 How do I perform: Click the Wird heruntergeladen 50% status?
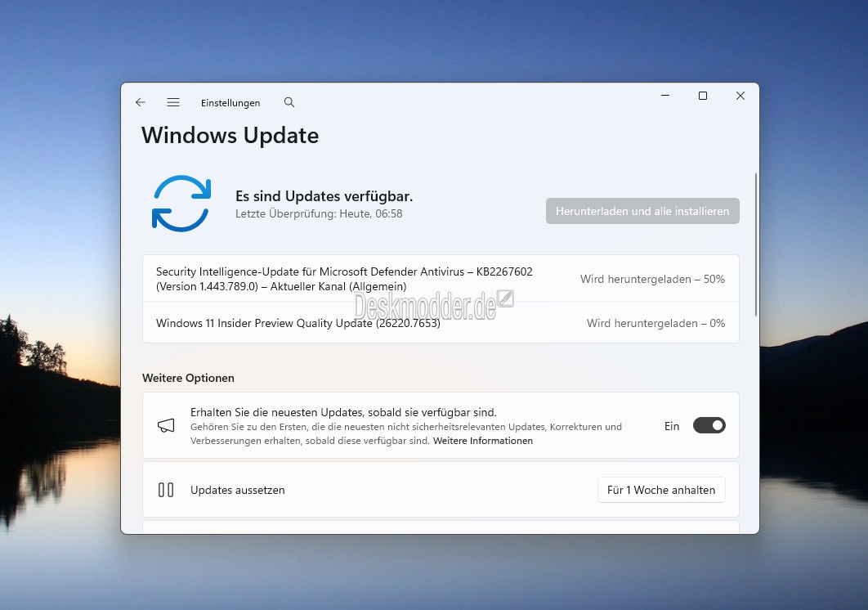click(x=652, y=279)
